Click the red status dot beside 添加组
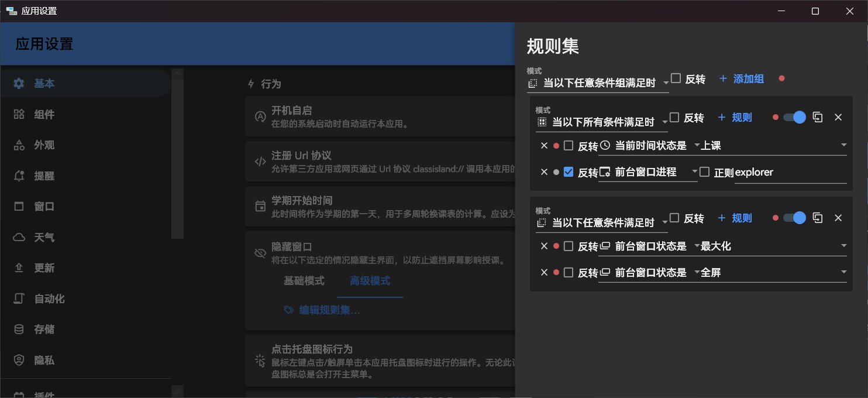This screenshot has width=868, height=398. [781, 78]
